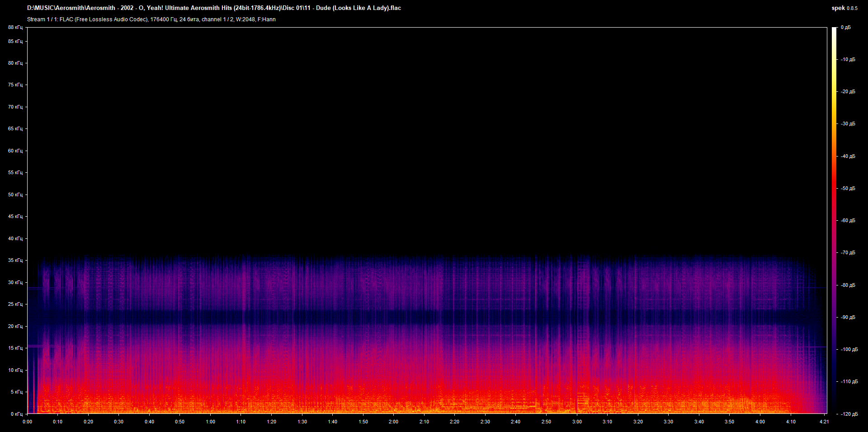Click the 0 дБ label on the scale
Image resolution: width=868 pixels, height=432 pixels.
pyautogui.click(x=845, y=28)
